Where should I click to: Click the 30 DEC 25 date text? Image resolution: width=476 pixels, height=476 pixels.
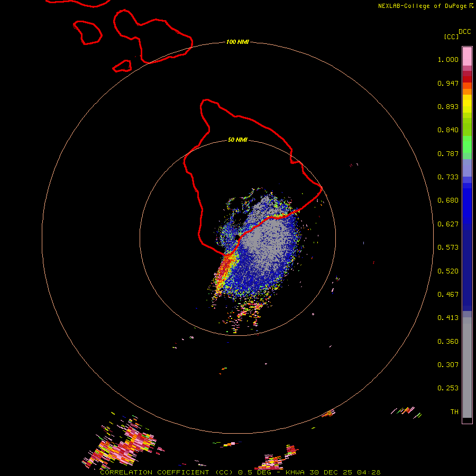coord(331,472)
